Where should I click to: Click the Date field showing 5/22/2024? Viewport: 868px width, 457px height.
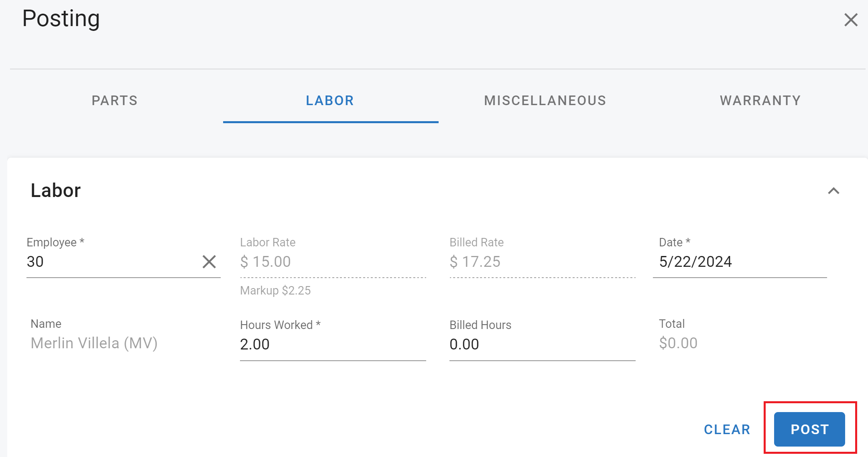(738, 262)
